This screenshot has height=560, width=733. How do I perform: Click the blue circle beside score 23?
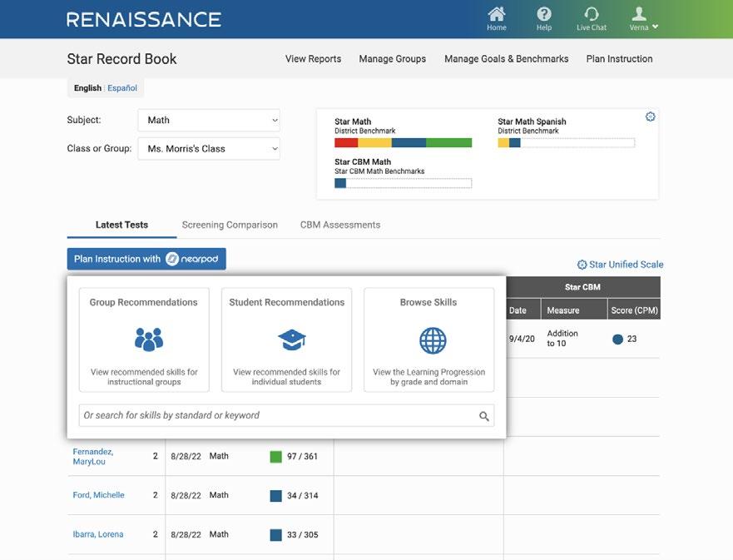pos(617,339)
